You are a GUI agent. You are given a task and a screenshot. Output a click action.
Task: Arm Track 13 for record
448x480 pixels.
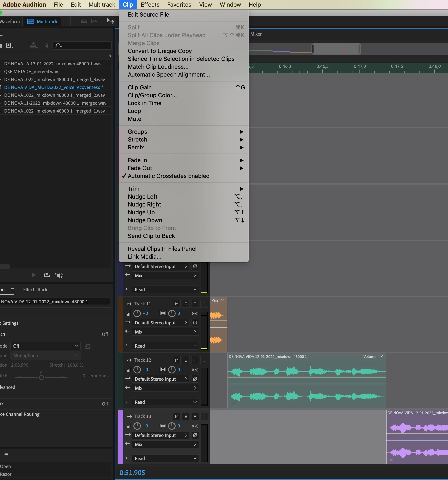click(195, 416)
